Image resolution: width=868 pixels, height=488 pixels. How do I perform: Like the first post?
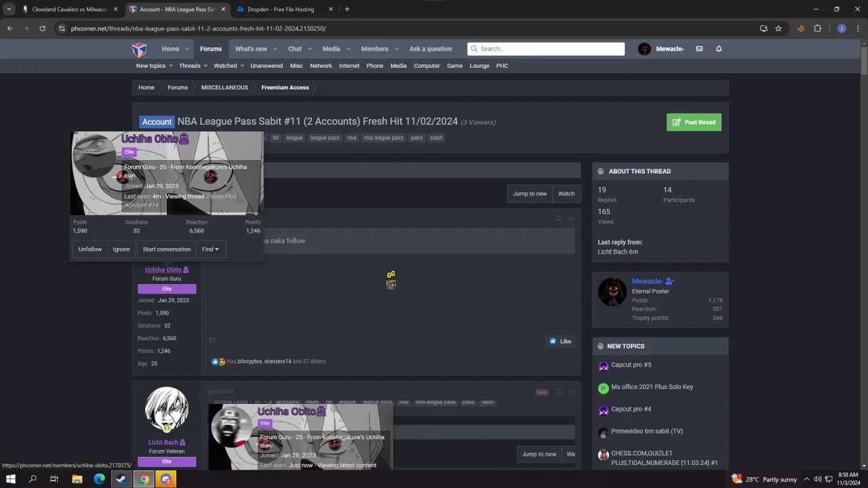(x=561, y=342)
